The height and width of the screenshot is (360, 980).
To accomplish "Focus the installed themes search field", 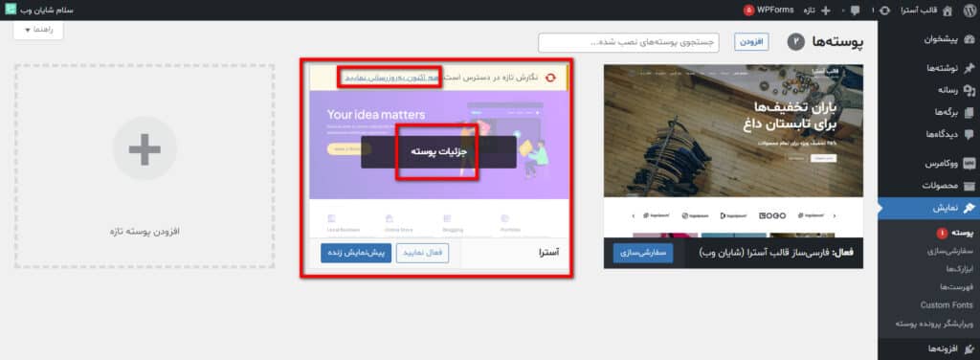I will (629, 42).
